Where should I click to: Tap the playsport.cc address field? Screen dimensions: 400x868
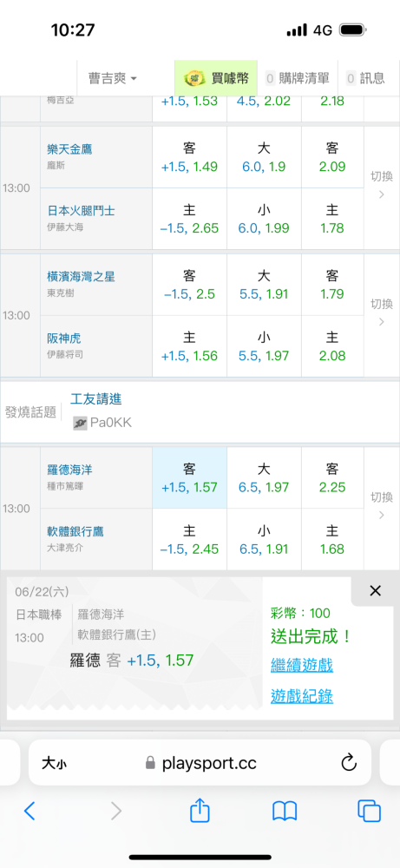[x=200, y=763]
